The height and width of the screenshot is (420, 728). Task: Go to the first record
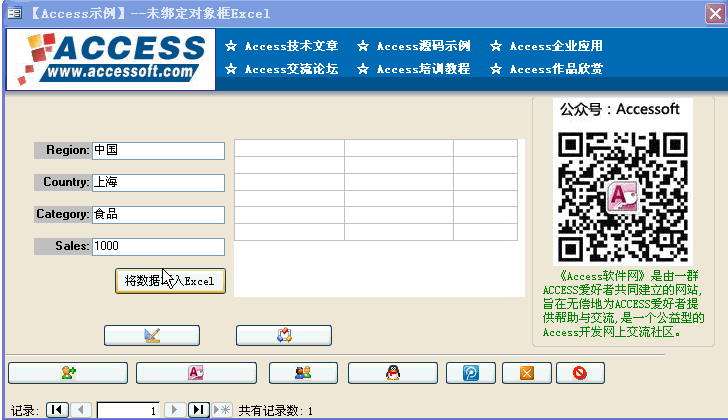(57, 410)
